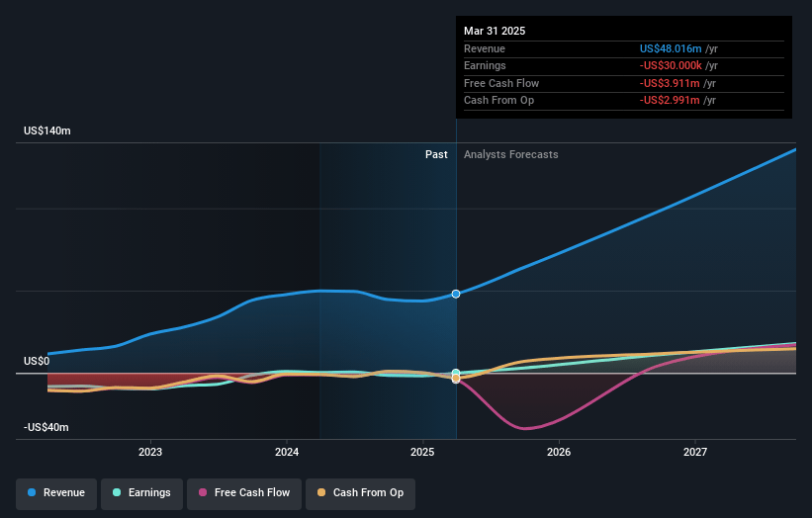Click the Analysts Forecasts label
This screenshot has height=518, width=812.
click(x=511, y=155)
